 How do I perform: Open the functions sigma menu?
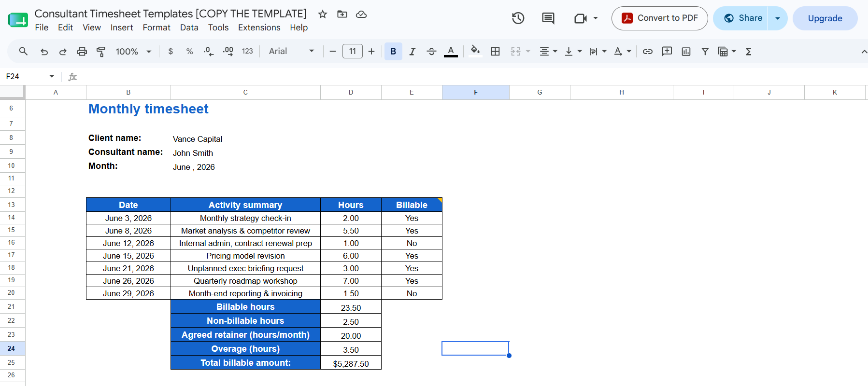(x=749, y=51)
